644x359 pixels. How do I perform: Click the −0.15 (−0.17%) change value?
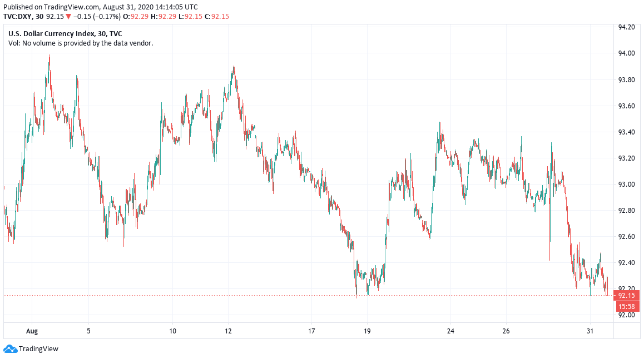tap(97, 17)
